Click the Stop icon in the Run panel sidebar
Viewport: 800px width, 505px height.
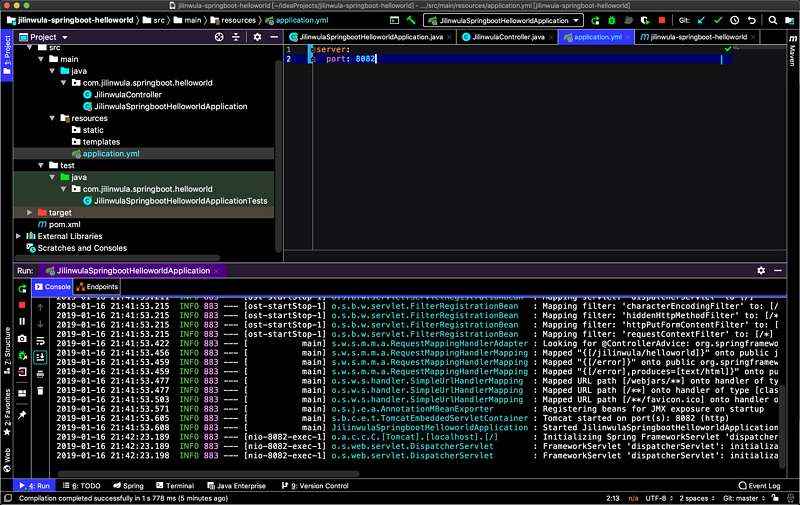[x=22, y=305]
